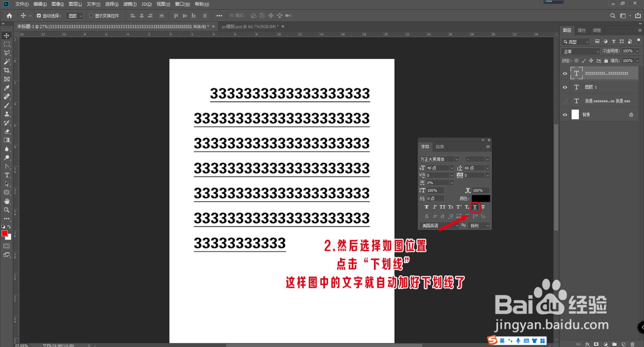Click the search magnifier icon top right

click(x=613, y=16)
